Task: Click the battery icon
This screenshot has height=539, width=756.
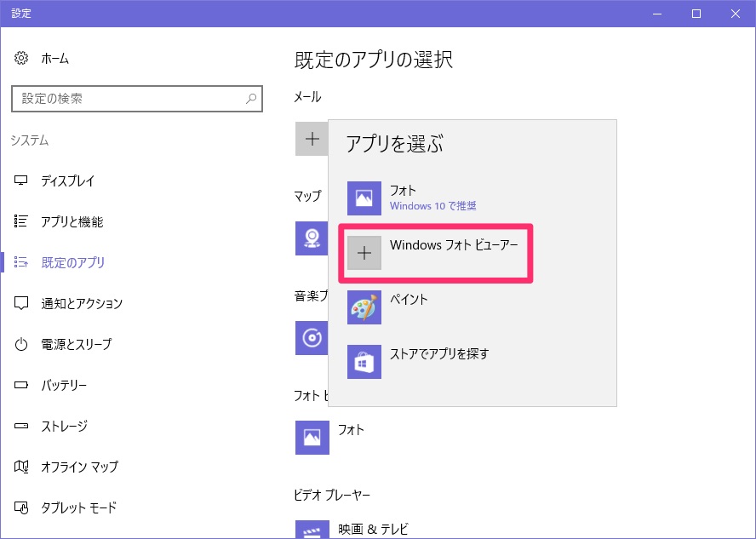Action: [20, 385]
